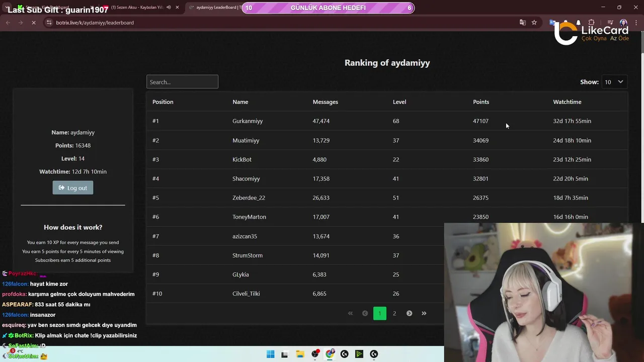The height and width of the screenshot is (362, 644).
Task: Go back using browser back arrow
Action: [x=8, y=23]
